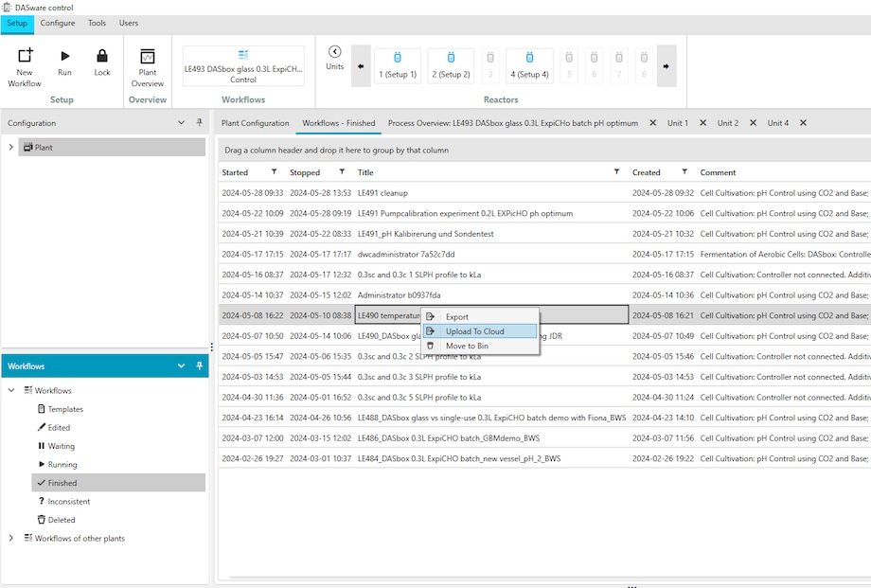Choose Export from context menu
871x588 pixels.
coord(481,317)
